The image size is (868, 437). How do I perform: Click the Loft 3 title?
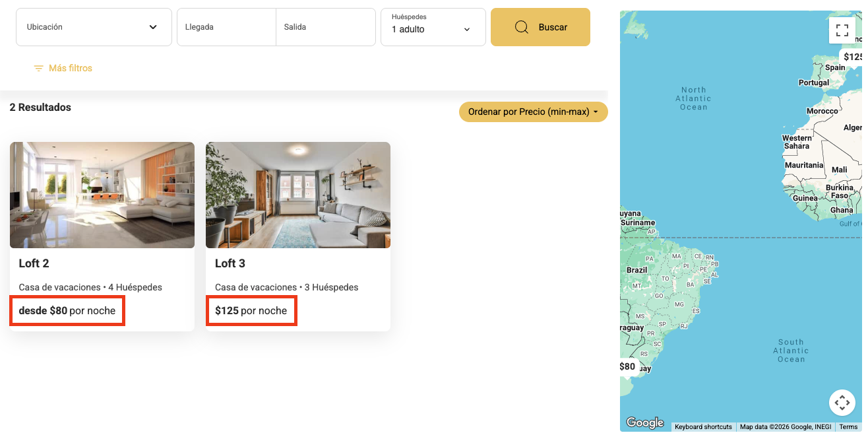[230, 263]
